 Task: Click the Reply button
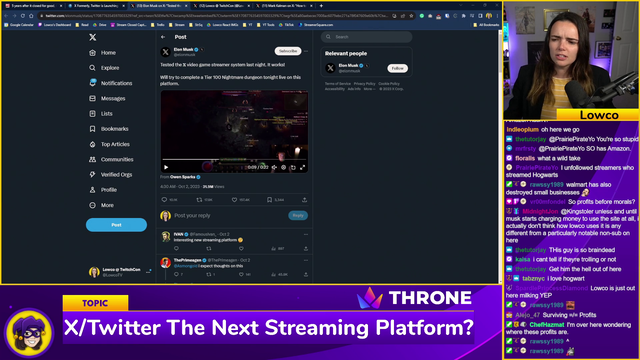pyautogui.click(x=298, y=215)
